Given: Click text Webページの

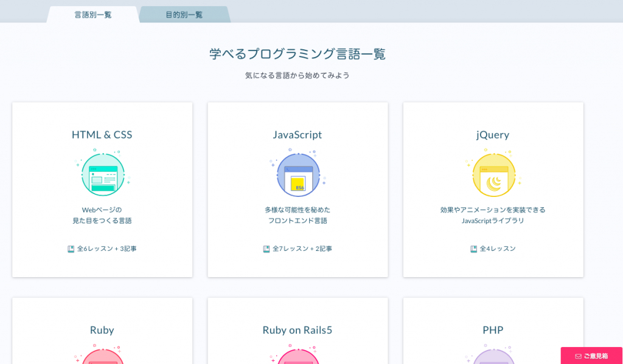Looking at the screenshot, I should (102, 210).
